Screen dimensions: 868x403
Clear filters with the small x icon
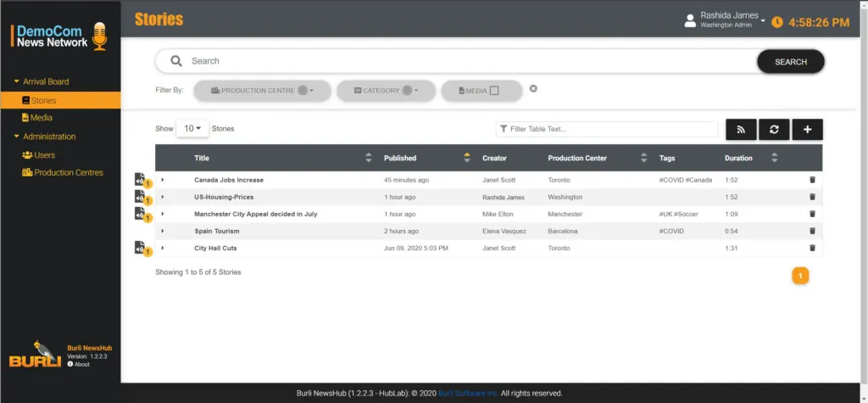click(x=533, y=88)
